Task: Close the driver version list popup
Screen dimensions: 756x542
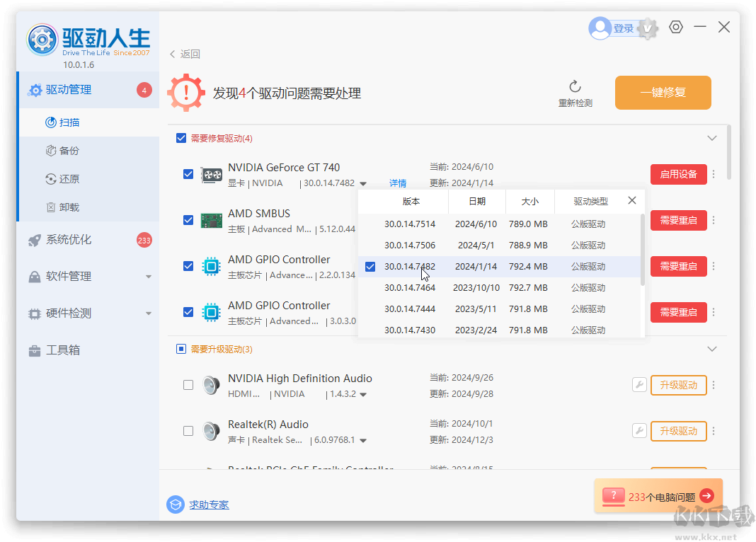Action: (632, 201)
